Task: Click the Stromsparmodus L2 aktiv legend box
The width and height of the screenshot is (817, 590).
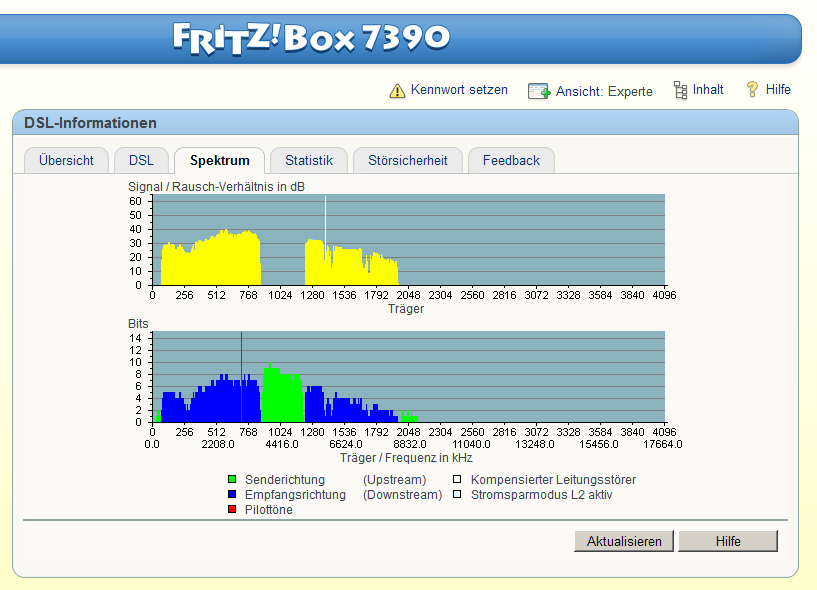Action: 457,494
